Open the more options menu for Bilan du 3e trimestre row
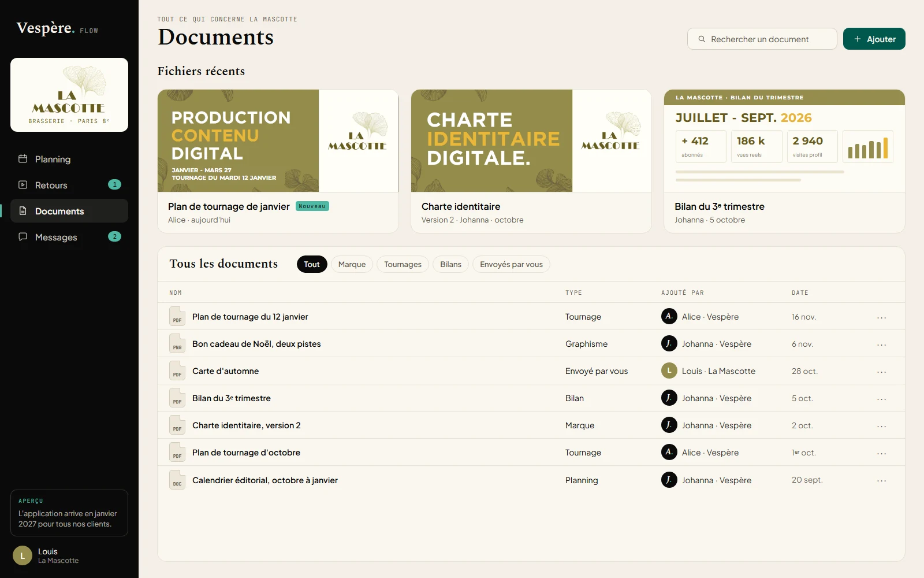Screen dimensions: 924x578 [881, 399]
